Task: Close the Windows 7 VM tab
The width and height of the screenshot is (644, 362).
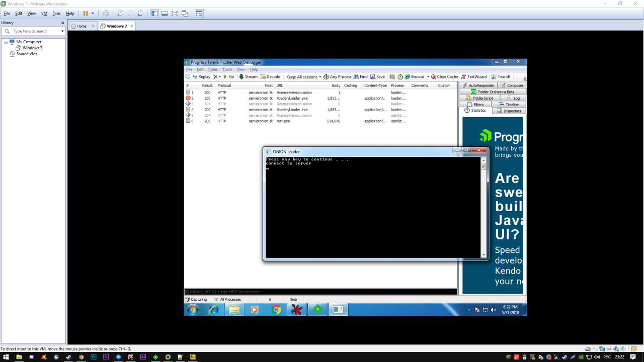Action: click(x=132, y=26)
